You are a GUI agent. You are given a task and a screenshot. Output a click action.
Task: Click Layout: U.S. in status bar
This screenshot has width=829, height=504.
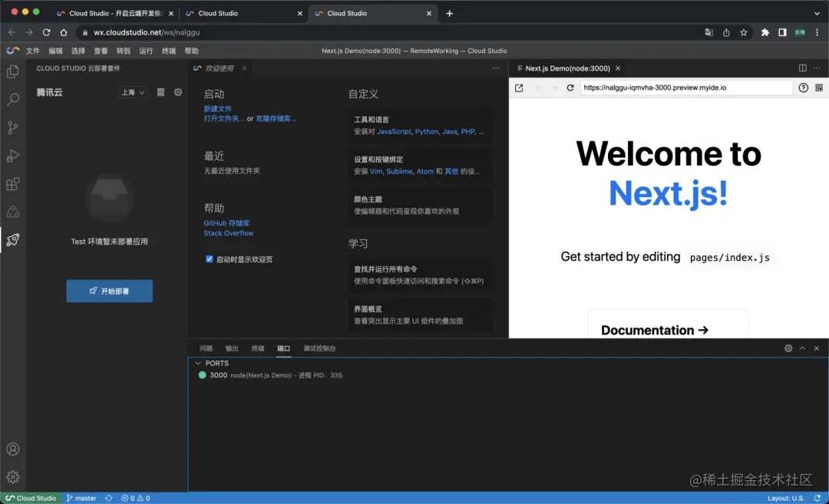[786, 498]
